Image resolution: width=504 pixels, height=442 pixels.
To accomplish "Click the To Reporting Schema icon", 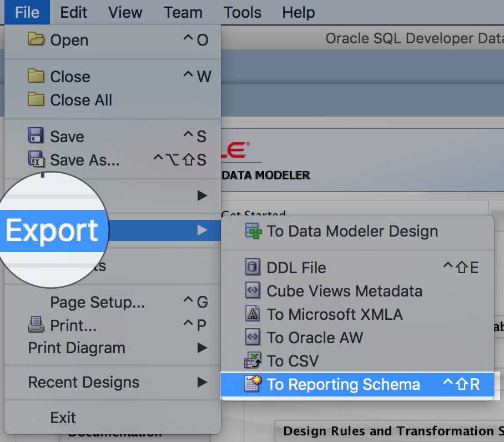I will pos(253,384).
